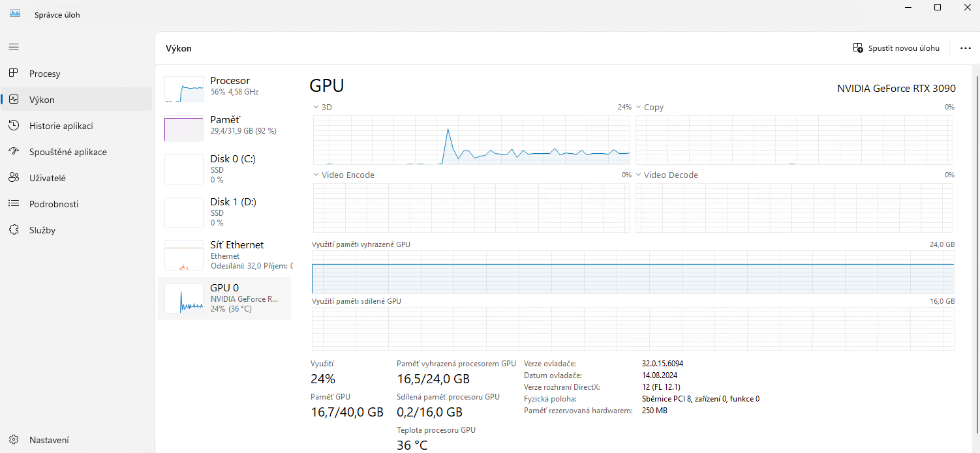Click the Spustit novou úlohu icon
Viewport: 980px width, 453px height.
pos(858,48)
